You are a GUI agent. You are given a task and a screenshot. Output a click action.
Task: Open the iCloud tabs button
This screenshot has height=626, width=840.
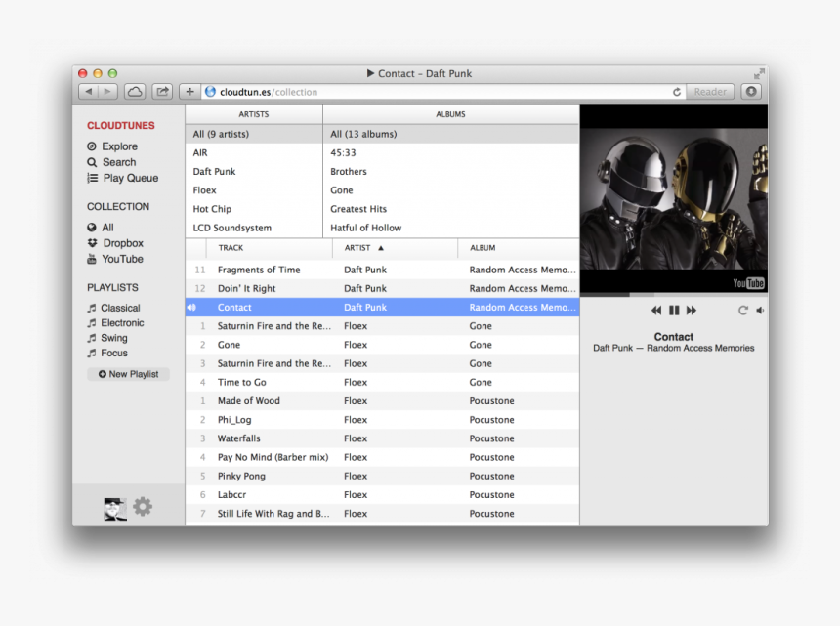click(135, 92)
